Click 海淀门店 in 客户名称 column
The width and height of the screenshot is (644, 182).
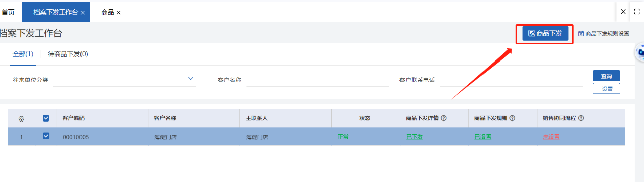(166, 137)
